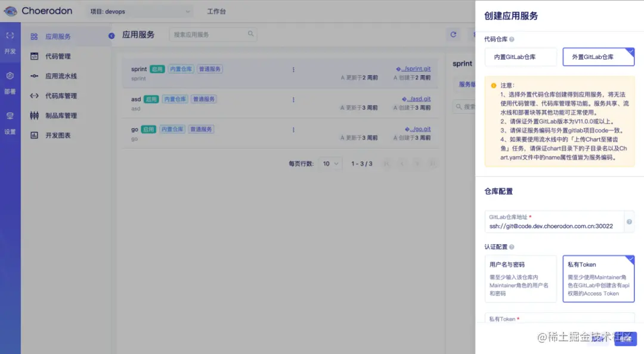Viewport: 644px width, 354px height.
Task: Click the 内置仓库 tag on asd row
Action: pos(175,99)
